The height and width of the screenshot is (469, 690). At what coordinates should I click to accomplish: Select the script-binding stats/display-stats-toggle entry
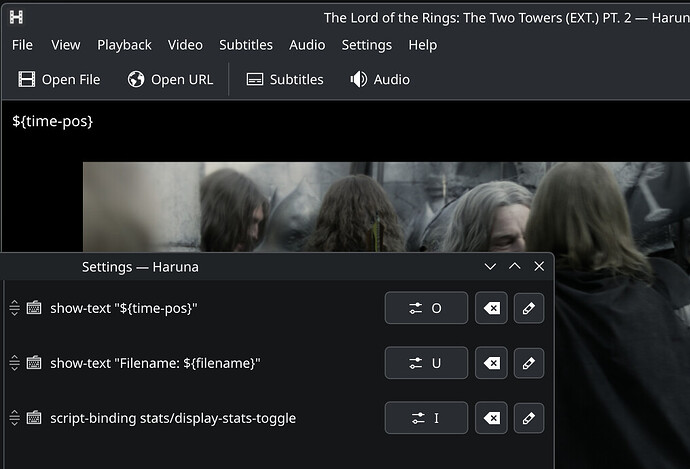(x=172, y=418)
